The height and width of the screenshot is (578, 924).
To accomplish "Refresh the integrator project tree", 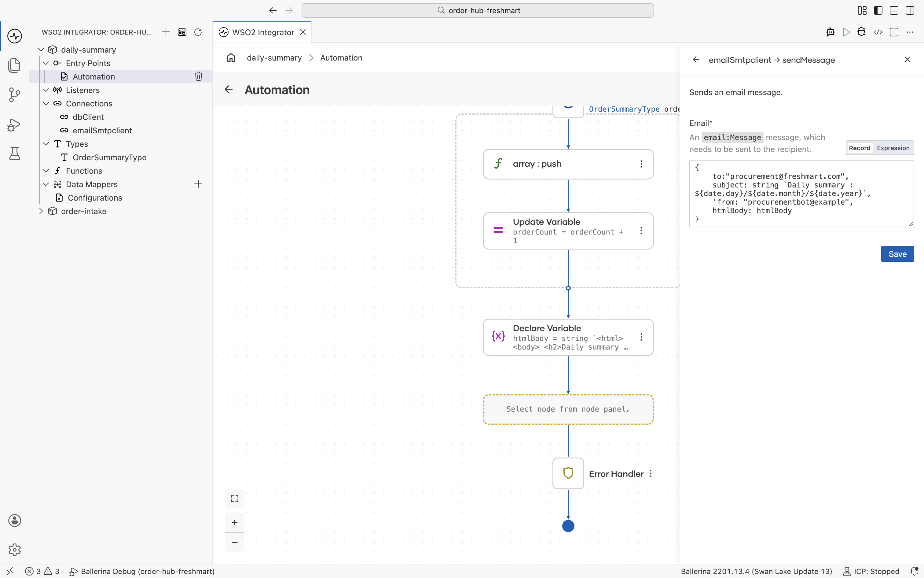I will [x=198, y=32].
